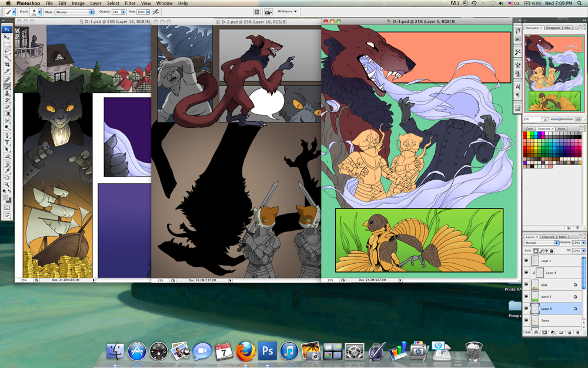Image resolution: width=588 pixels, height=368 pixels.
Task: Select the Crop tool
Action: [7, 65]
